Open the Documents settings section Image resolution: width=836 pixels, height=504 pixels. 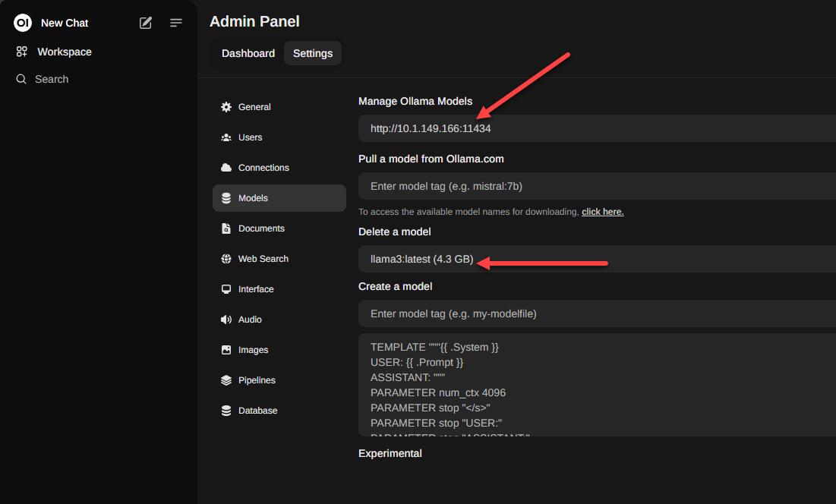pyautogui.click(x=260, y=228)
